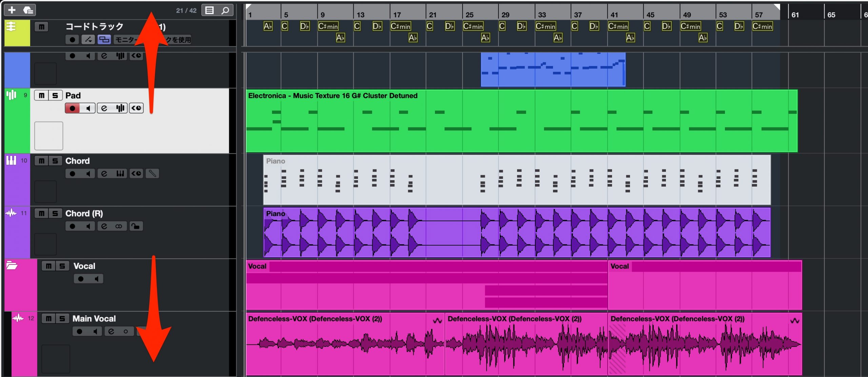
Task: Toggle monitor on Chord (R) track
Action: (x=88, y=226)
